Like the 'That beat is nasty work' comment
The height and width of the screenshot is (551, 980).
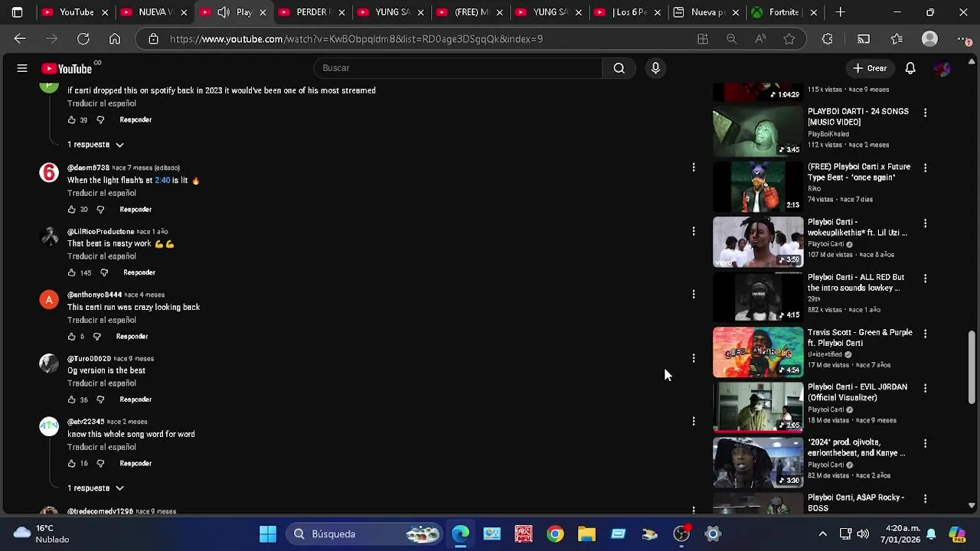71,272
